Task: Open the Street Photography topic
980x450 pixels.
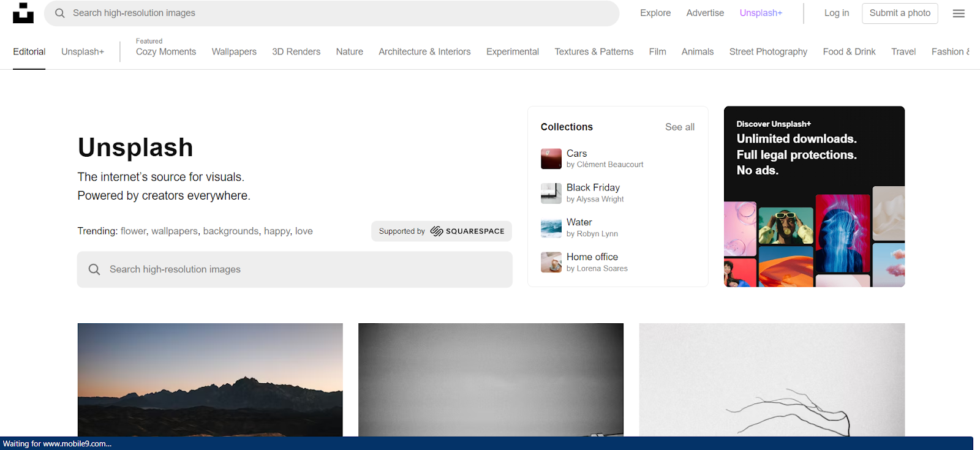Action: coord(768,51)
